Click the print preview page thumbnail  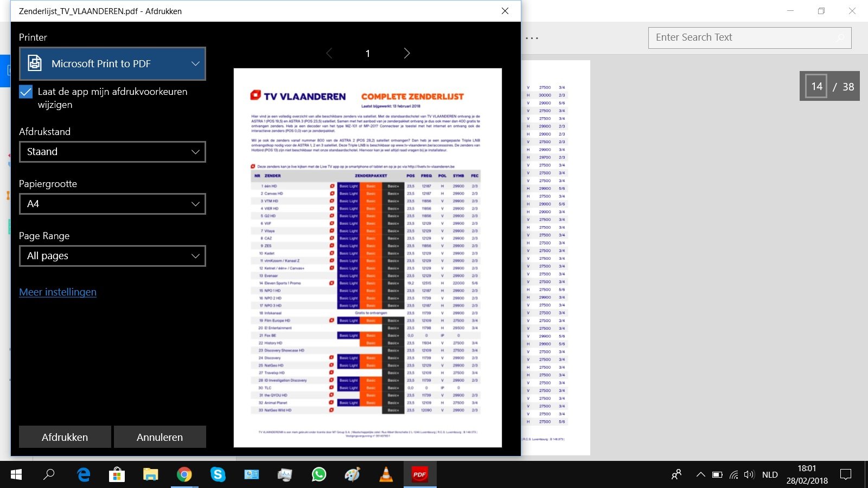pyautogui.click(x=368, y=258)
